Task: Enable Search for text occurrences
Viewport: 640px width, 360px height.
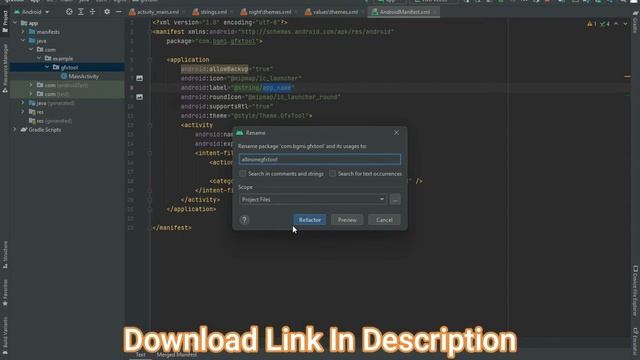Action: pyautogui.click(x=333, y=173)
